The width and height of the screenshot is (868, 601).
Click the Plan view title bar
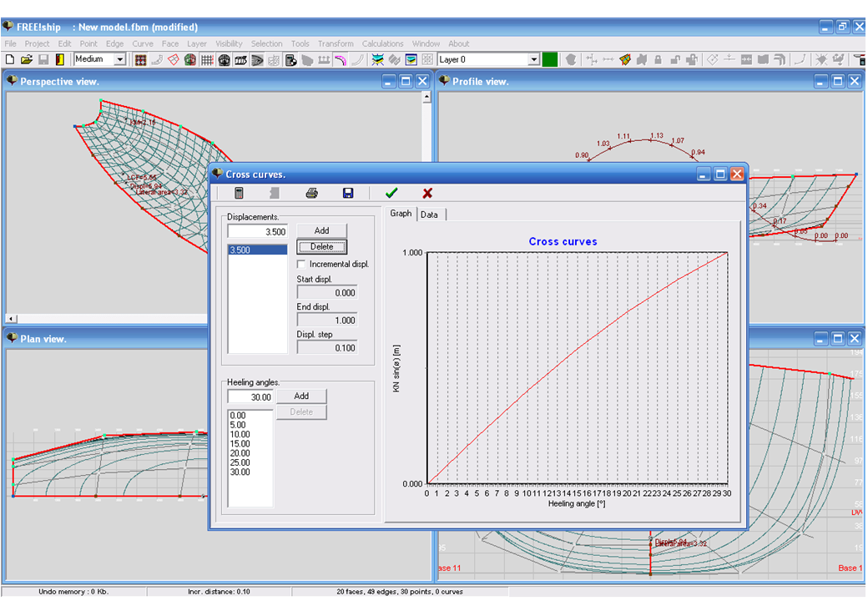[105, 339]
